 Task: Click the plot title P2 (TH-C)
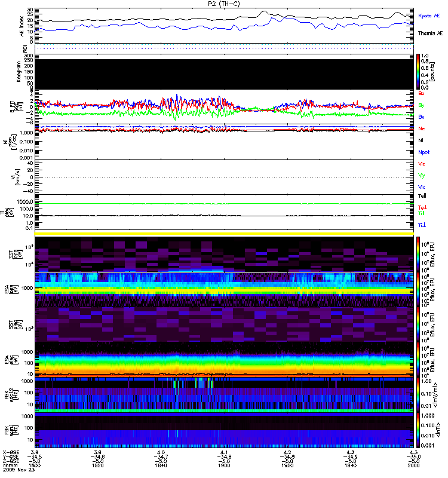coord(223,4)
